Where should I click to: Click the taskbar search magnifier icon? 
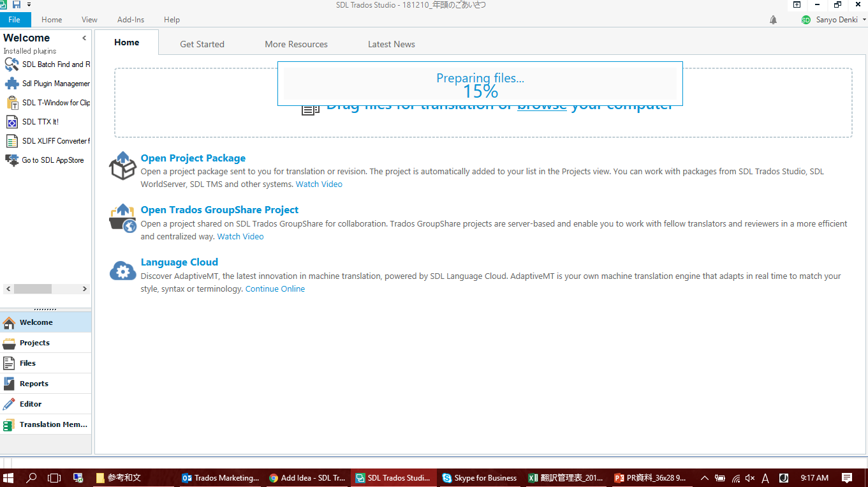(x=31, y=477)
